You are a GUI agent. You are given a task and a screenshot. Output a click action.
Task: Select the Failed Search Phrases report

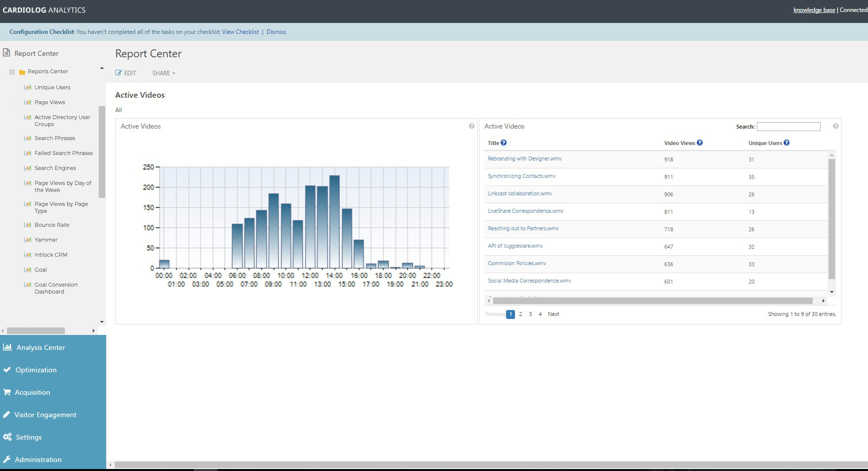point(64,153)
